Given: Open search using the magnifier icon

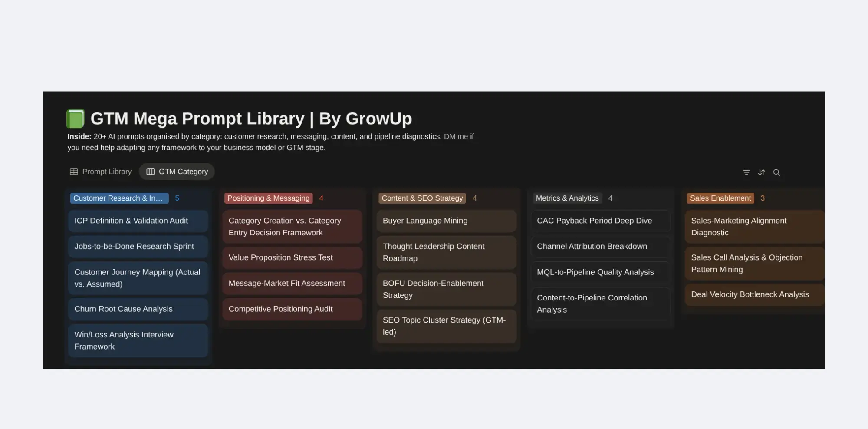Looking at the screenshot, I should [x=777, y=172].
